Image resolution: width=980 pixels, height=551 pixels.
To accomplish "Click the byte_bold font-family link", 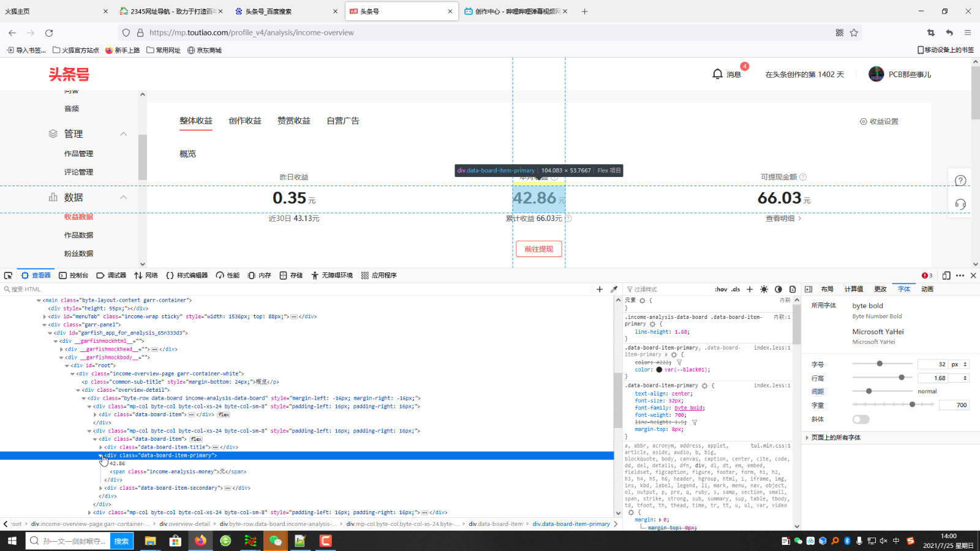I will tap(688, 408).
